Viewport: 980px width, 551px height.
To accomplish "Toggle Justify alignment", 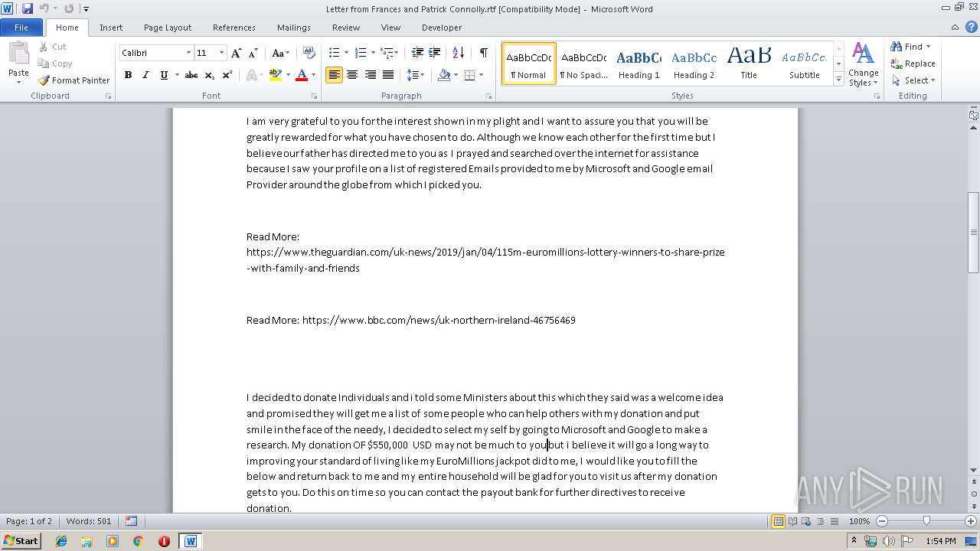I will (x=388, y=75).
